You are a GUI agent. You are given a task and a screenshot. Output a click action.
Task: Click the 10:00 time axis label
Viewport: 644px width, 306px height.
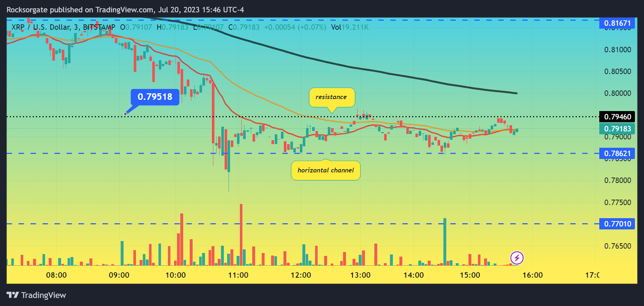tap(176, 275)
